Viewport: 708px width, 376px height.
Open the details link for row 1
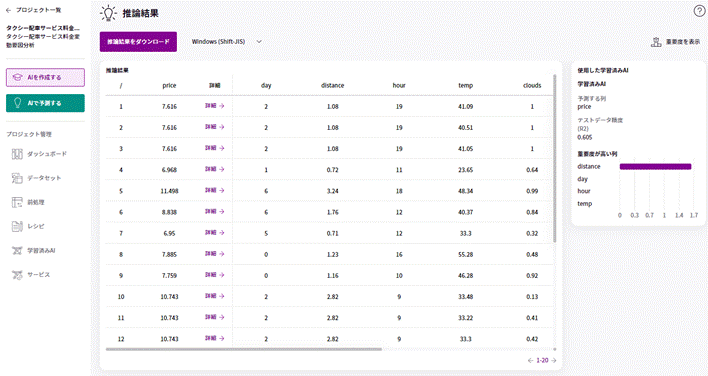point(214,106)
